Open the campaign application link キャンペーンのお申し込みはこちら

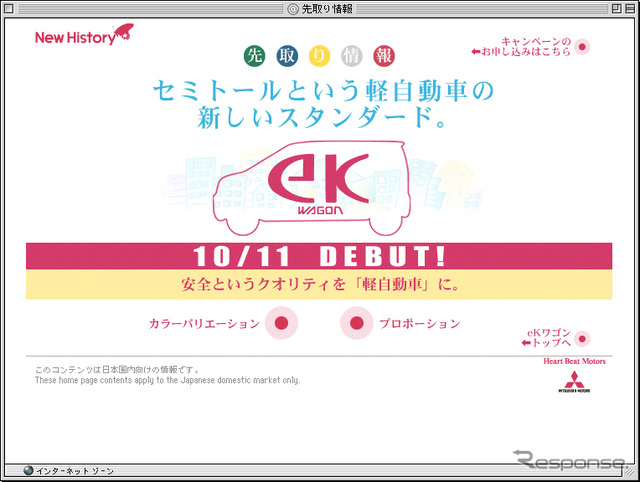point(521,47)
